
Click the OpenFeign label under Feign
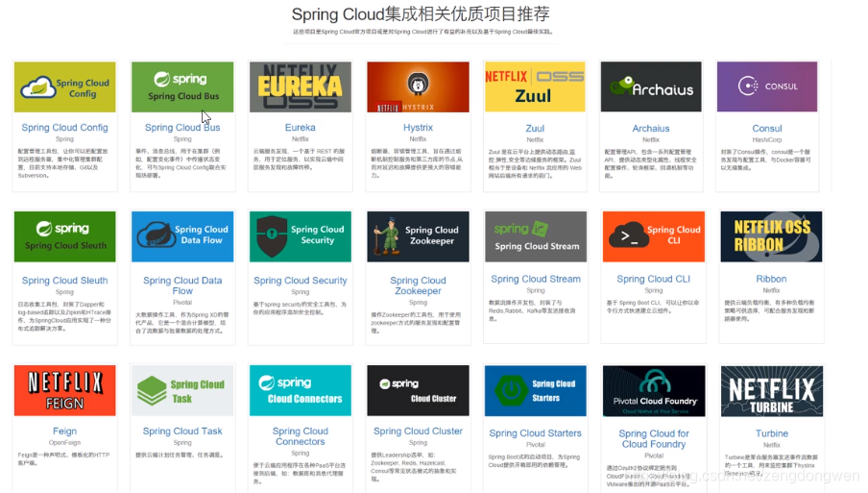64,443
